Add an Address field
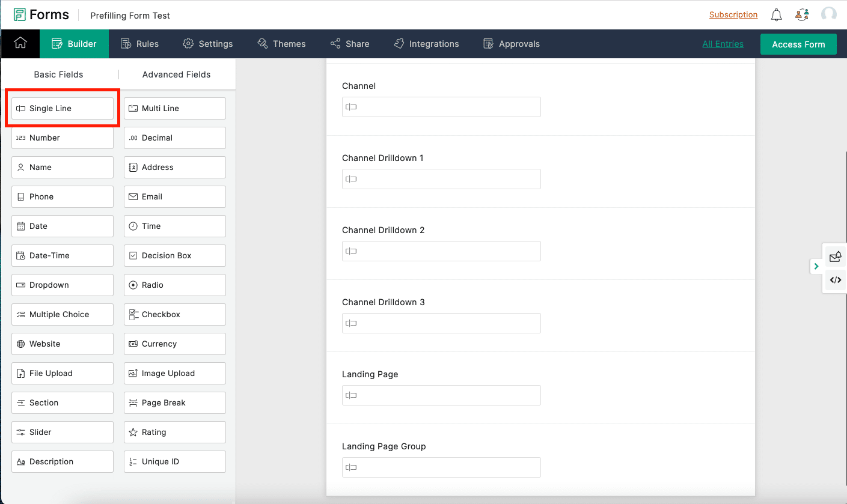 (x=175, y=167)
